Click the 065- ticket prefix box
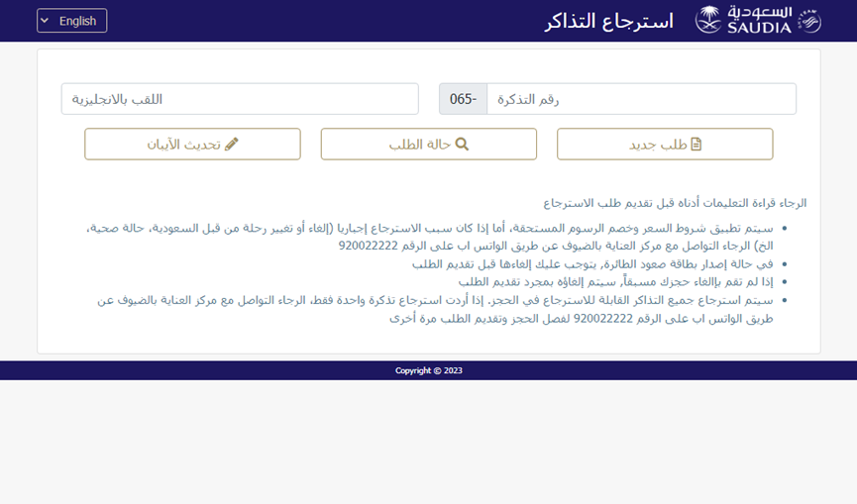 point(463,99)
